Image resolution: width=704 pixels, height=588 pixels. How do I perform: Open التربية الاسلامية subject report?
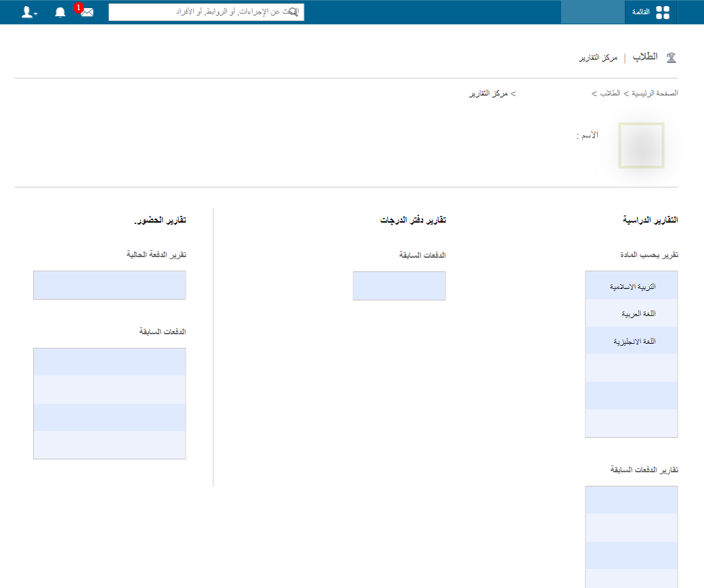point(632,286)
